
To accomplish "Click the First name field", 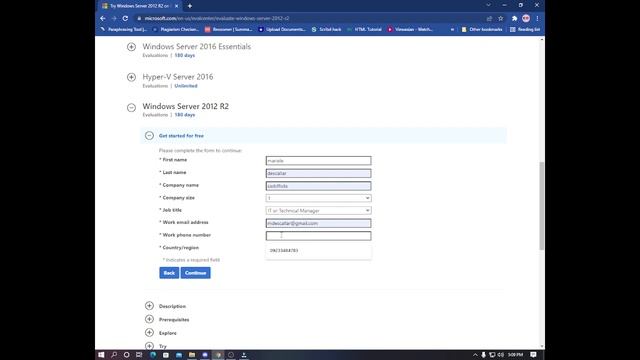I will [x=318, y=161].
